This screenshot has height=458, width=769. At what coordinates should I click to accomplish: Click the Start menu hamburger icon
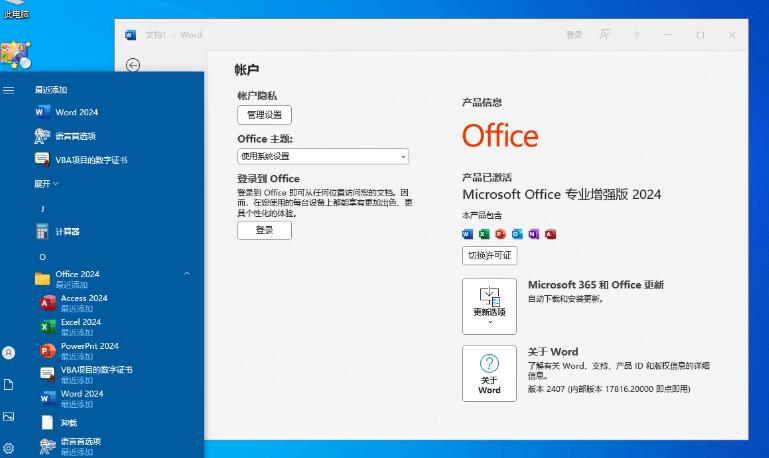[8, 90]
